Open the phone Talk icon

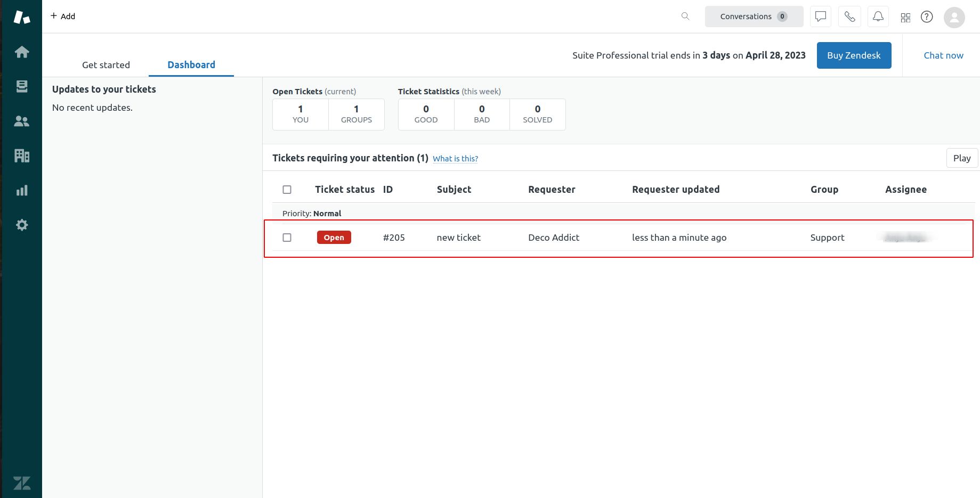click(x=849, y=17)
